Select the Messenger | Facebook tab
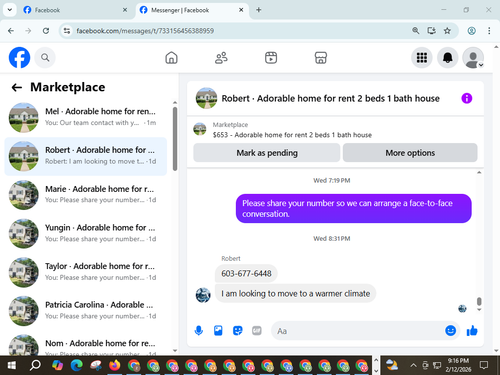The height and width of the screenshot is (375, 500). pyautogui.click(x=192, y=10)
